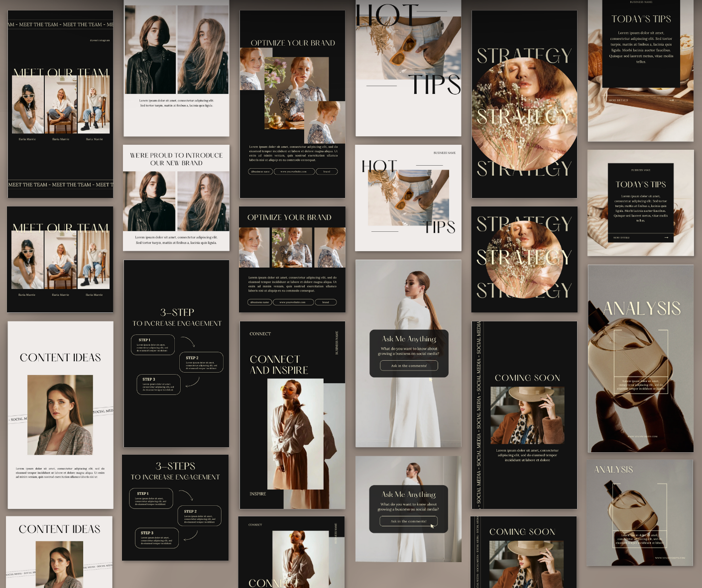Select the Step 1 box in 3-STEP story

tap(152, 345)
